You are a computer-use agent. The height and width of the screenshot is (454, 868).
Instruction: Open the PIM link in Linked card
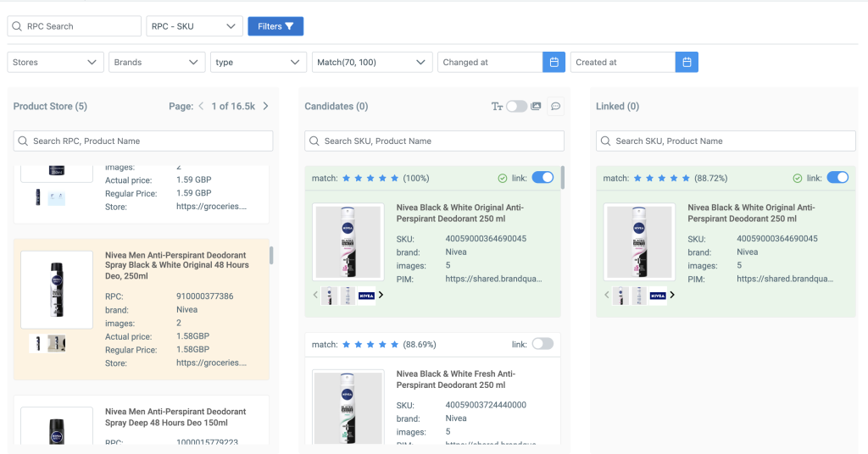pos(785,279)
